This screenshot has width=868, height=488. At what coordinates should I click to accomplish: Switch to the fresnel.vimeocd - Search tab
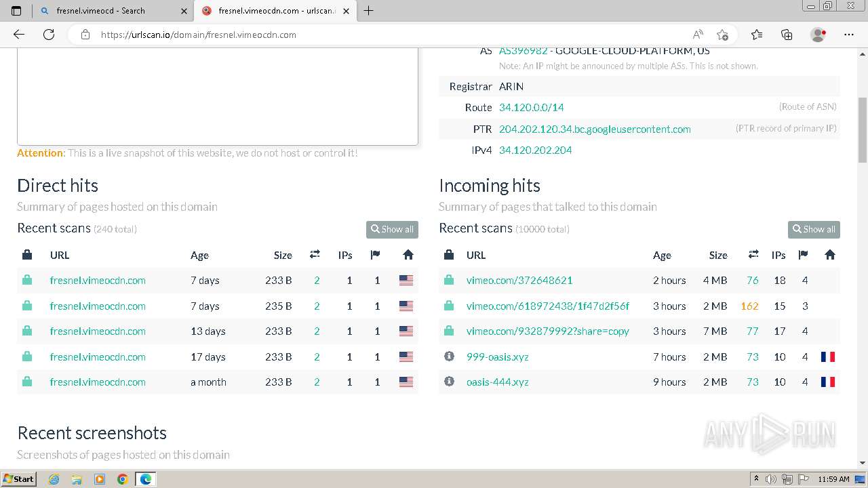pyautogui.click(x=112, y=10)
